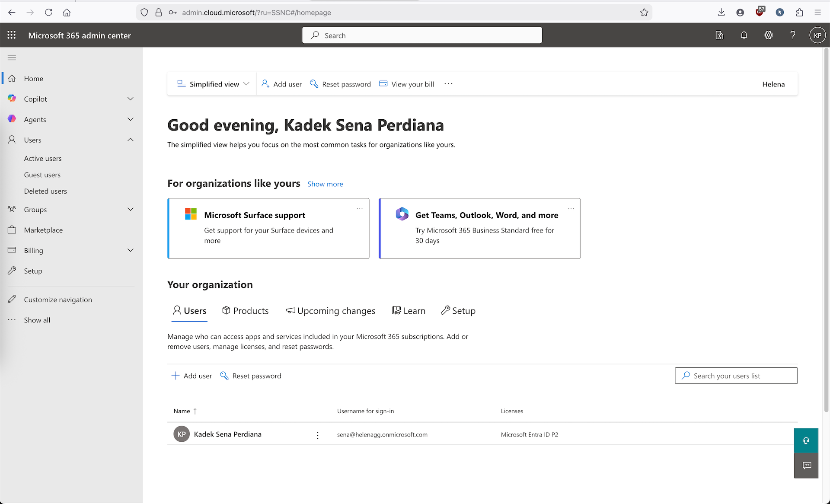Viewport: 830px width, 504px height.
Task: Click the help question mark icon
Action: pyautogui.click(x=792, y=35)
